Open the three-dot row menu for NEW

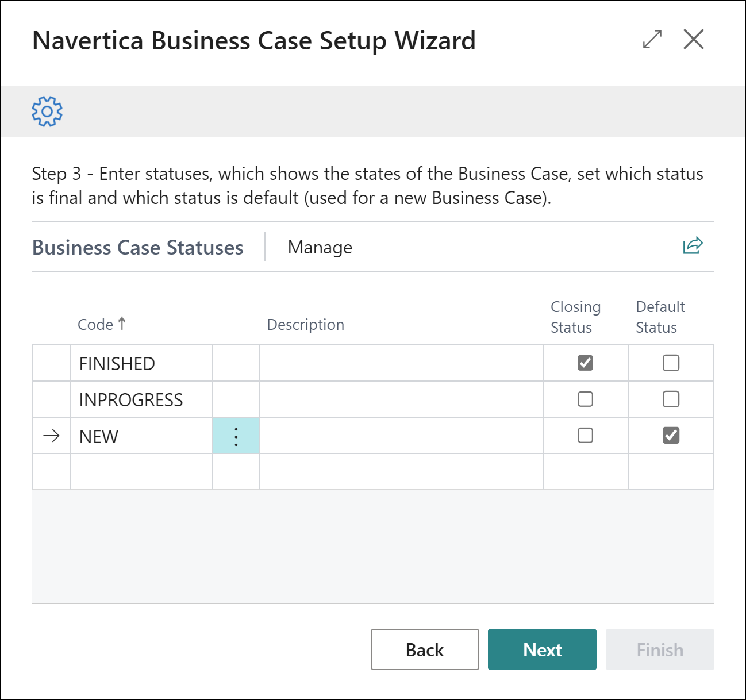(x=236, y=436)
